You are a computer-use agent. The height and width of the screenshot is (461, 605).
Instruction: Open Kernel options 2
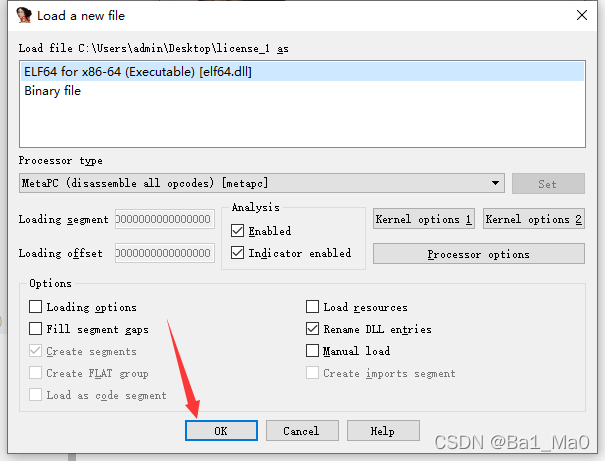[x=534, y=219]
